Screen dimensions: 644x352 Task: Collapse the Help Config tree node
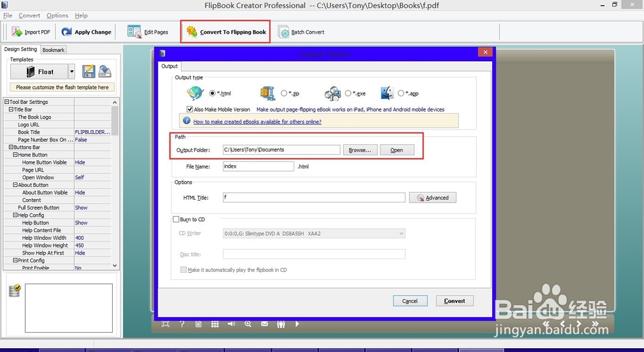pos(15,215)
